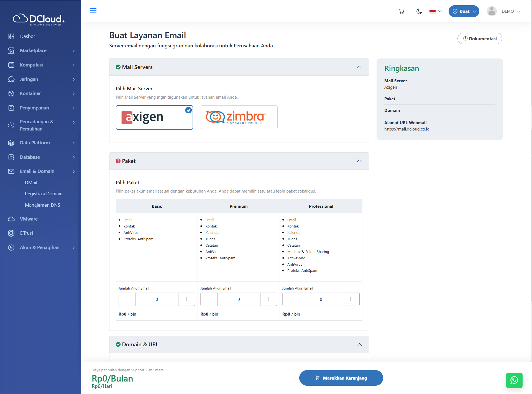This screenshot has height=394, width=532.
Task: Click the DCloud logo
Action: pos(39,19)
